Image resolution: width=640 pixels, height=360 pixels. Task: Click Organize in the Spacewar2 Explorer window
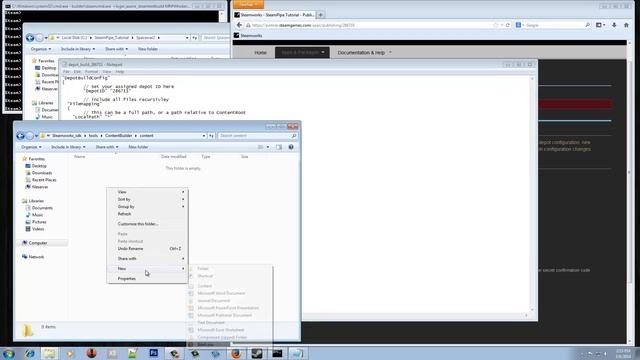coord(41,49)
